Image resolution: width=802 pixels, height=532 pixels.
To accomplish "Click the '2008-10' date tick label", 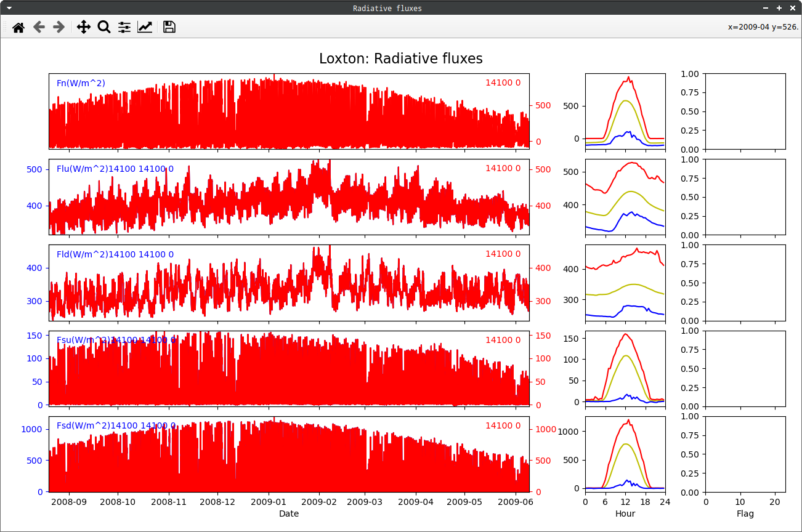I will click(x=118, y=502).
